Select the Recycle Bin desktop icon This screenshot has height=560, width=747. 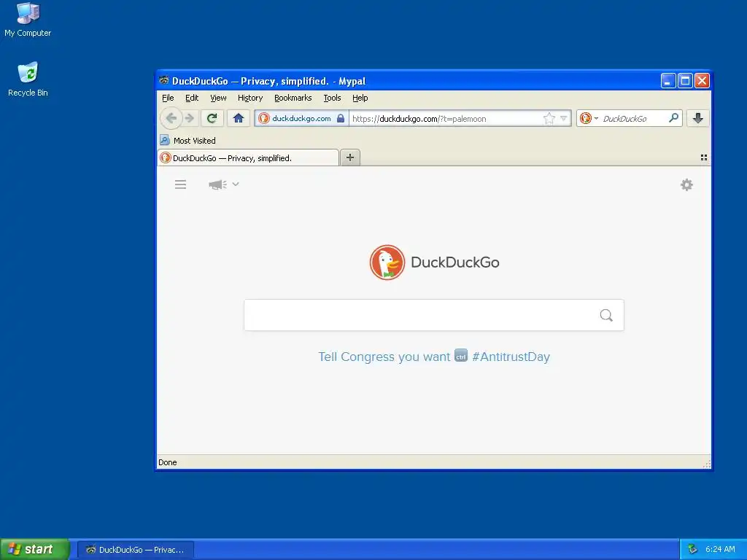click(x=28, y=79)
